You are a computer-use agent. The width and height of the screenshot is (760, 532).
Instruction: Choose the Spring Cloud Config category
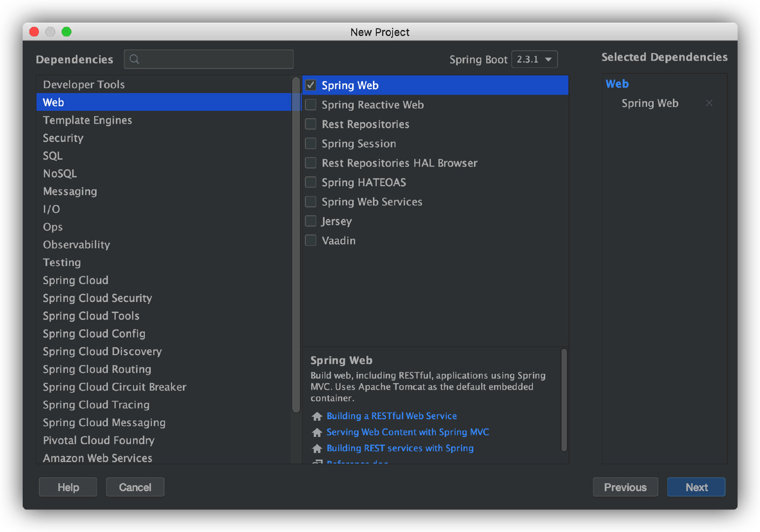coord(94,333)
